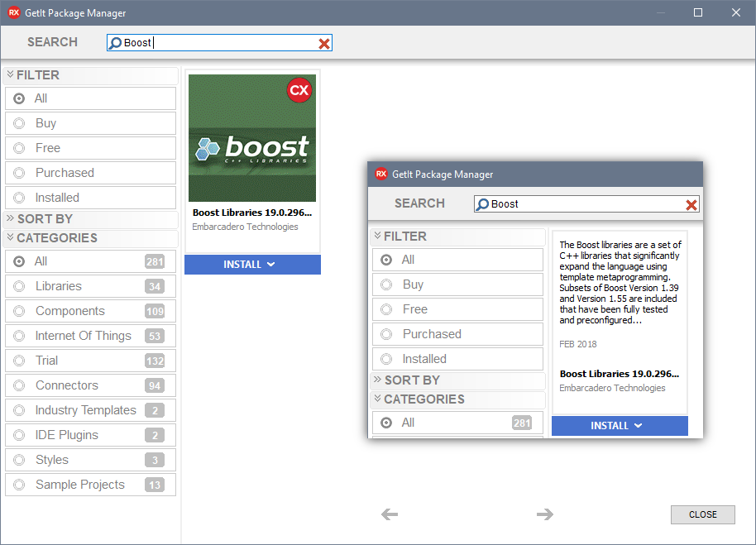
Task: Select All categories with 281 count
Action: coord(91,261)
